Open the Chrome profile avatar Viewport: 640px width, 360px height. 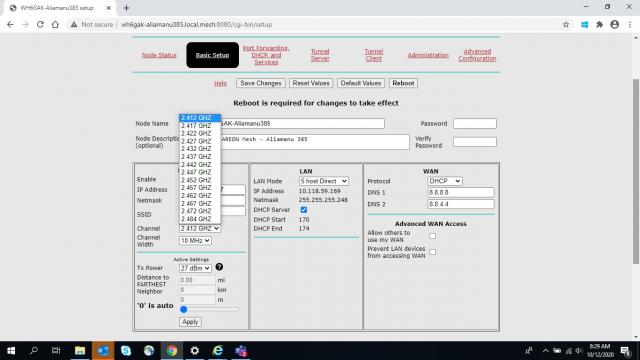(x=615, y=24)
